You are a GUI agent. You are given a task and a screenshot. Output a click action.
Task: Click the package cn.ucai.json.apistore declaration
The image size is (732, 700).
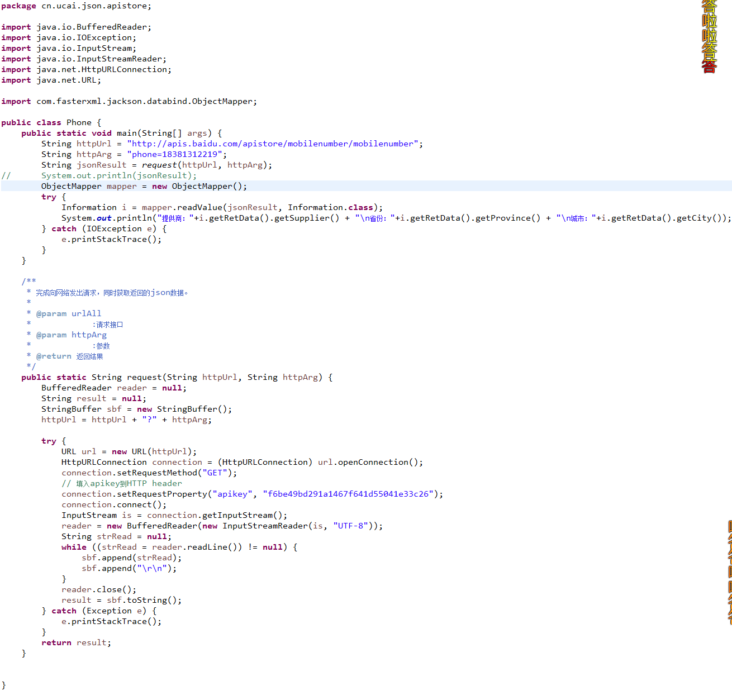(x=76, y=6)
